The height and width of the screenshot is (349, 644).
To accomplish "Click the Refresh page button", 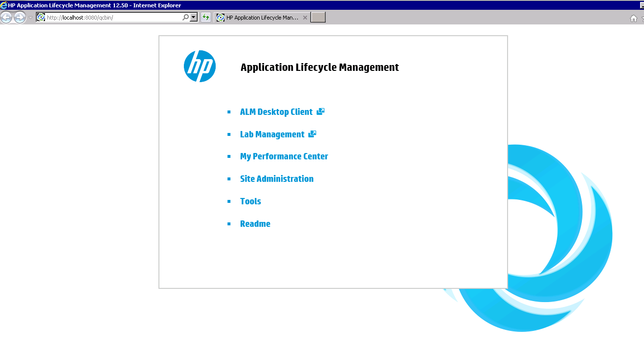I will pyautogui.click(x=206, y=17).
